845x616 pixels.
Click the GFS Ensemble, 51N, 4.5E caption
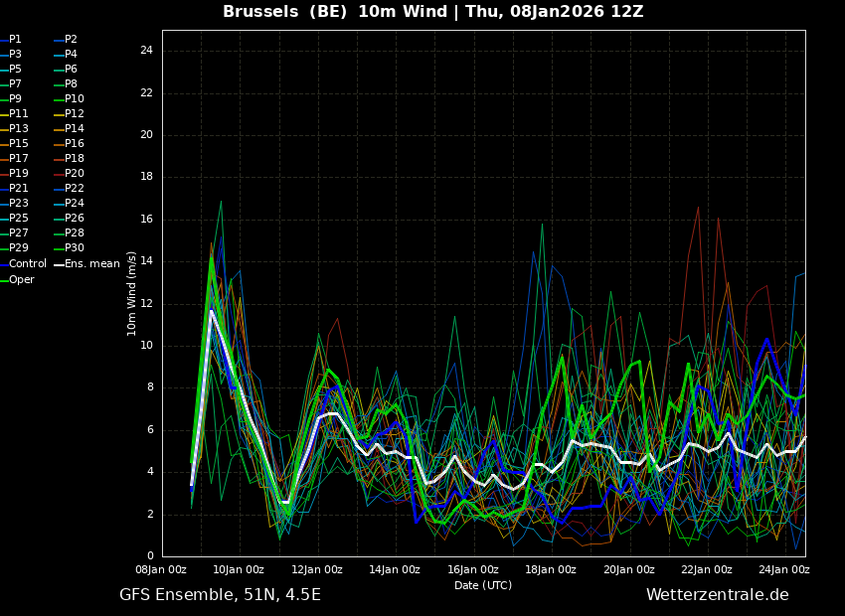tap(220, 595)
